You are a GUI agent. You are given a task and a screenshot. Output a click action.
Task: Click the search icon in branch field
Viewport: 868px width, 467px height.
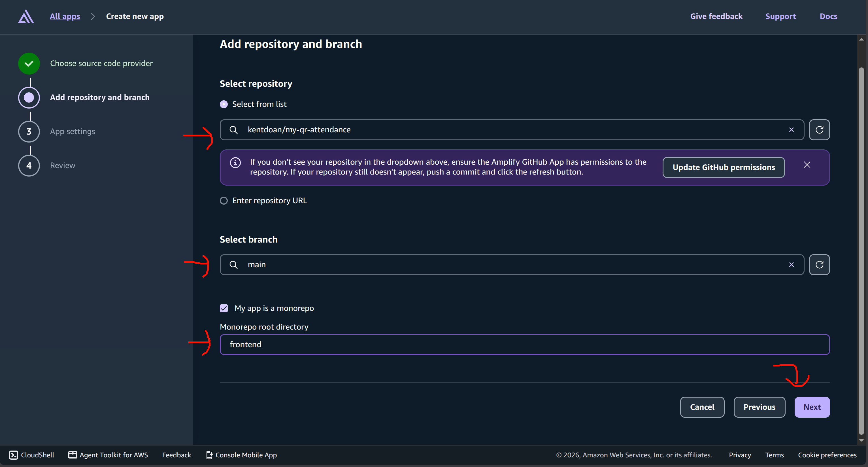coord(233,264)
